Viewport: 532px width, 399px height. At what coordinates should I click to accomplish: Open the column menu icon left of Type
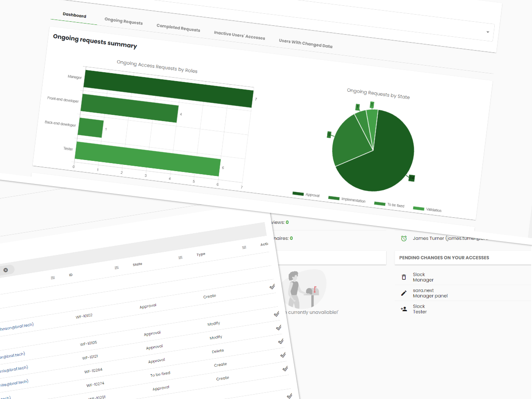180,258
